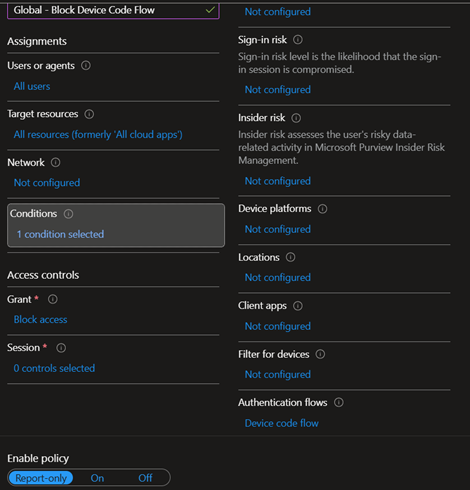Click info icon beside Filter for devices
The height and width of the screenshot is (490, 470).
click(320, 354)
